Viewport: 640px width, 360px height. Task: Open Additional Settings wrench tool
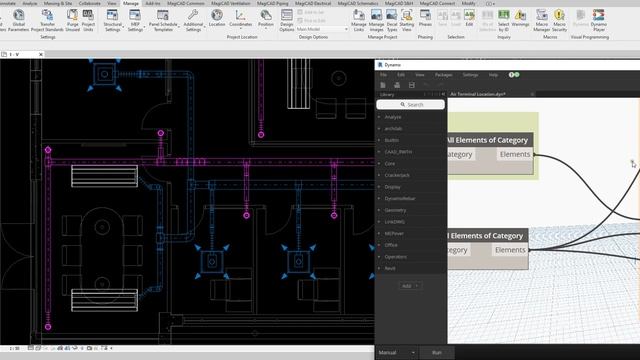[193, 20]
